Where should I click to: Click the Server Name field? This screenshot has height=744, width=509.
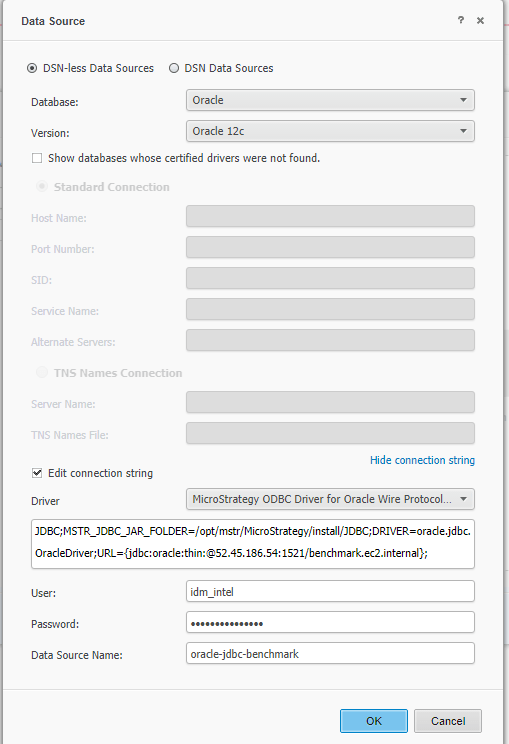(330, 402)
